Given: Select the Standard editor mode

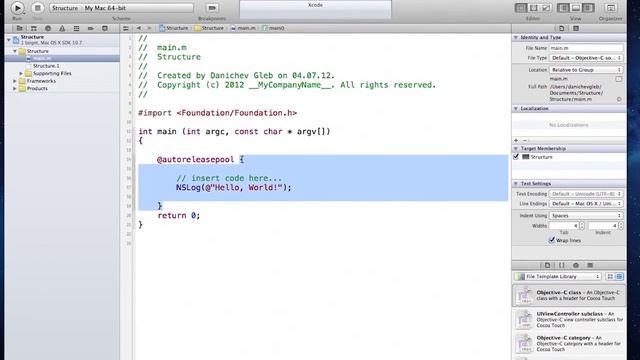Looking at the screenshot, I should (x=521, y=8).
